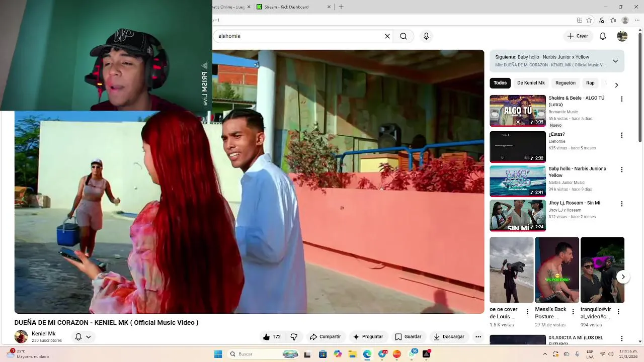Like the video with thumbs up
Screen dimensions: 644x362
pos(272,337)
